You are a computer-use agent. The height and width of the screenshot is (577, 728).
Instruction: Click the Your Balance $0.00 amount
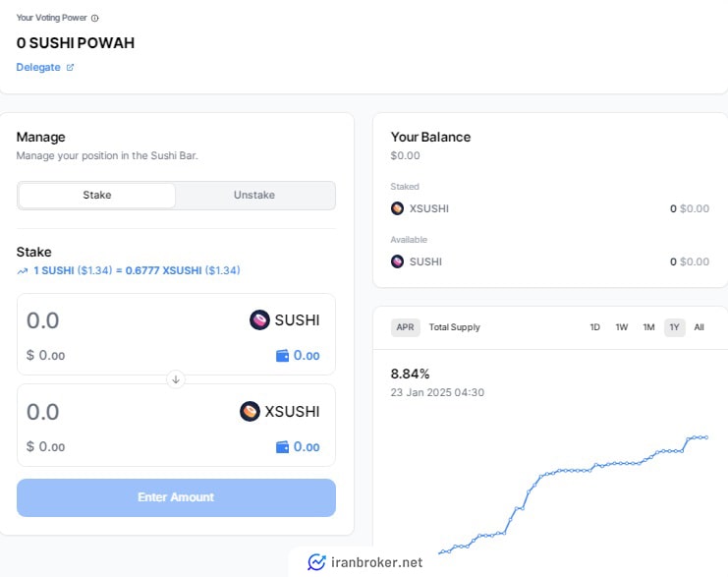(406, 155)
